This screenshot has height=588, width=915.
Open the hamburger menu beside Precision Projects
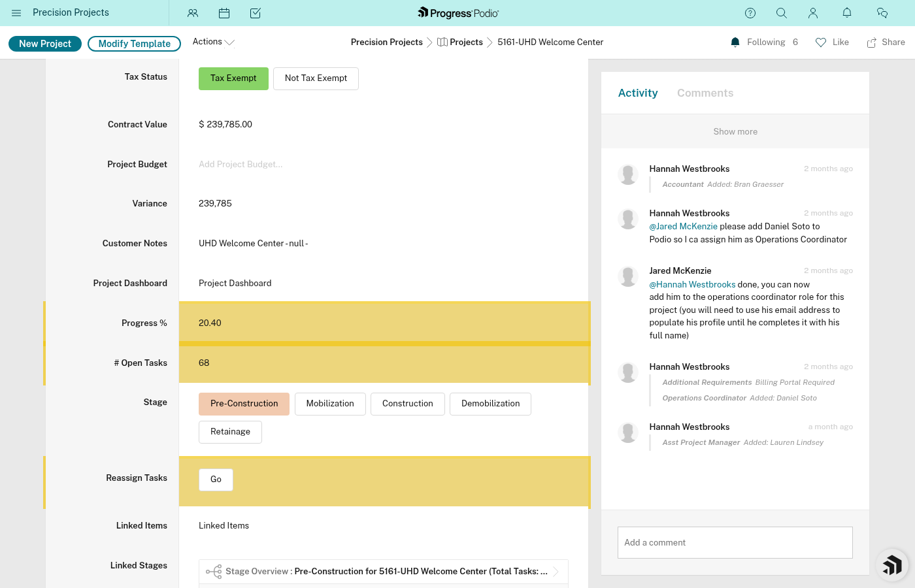(16, 12)
